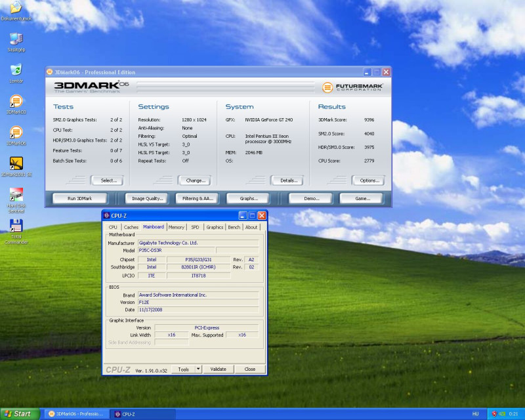Open Hard Disk Sentinel desktop shortcut
Viewport: 525px width, 420px height.
pyautogui.click(x=16, y=200)
